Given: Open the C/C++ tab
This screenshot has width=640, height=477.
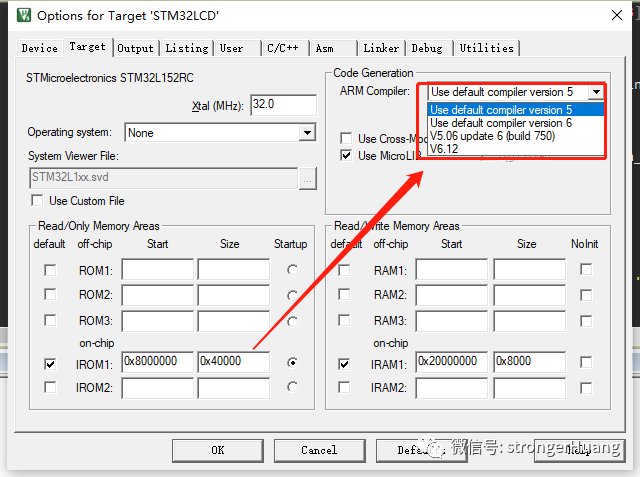Looking at the screenshot, I should [285, 48].
